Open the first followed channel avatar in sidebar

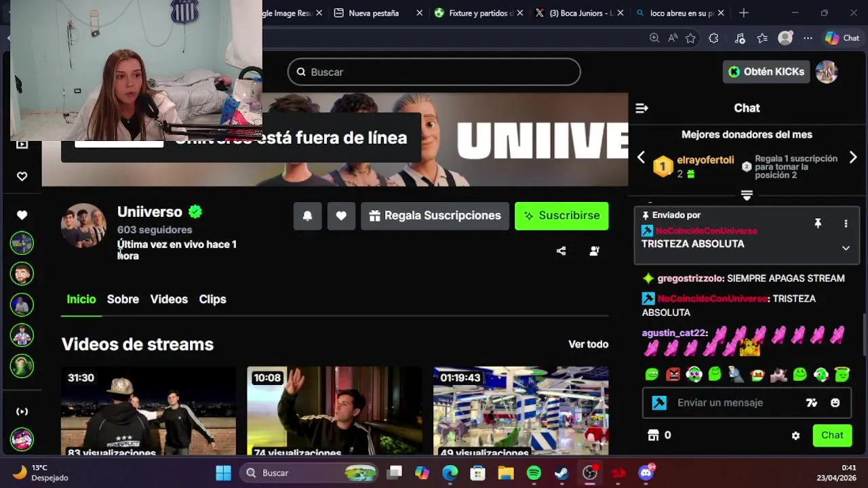pos(22,243)
